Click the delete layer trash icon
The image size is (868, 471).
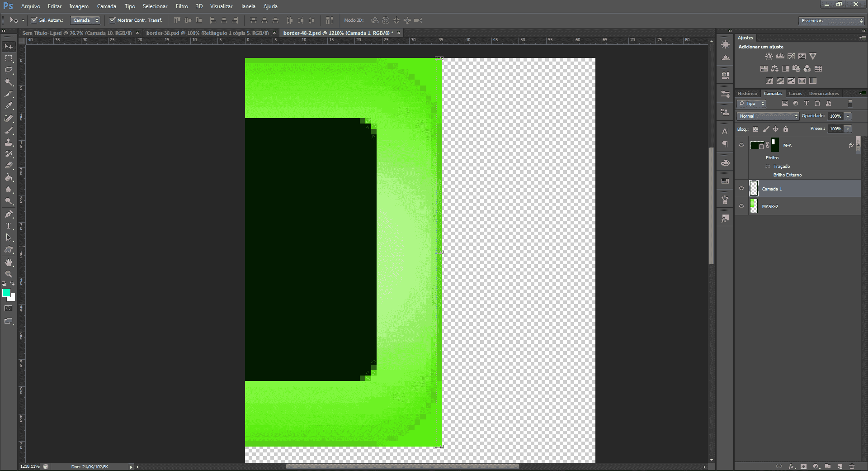click(x=852, y=466)
